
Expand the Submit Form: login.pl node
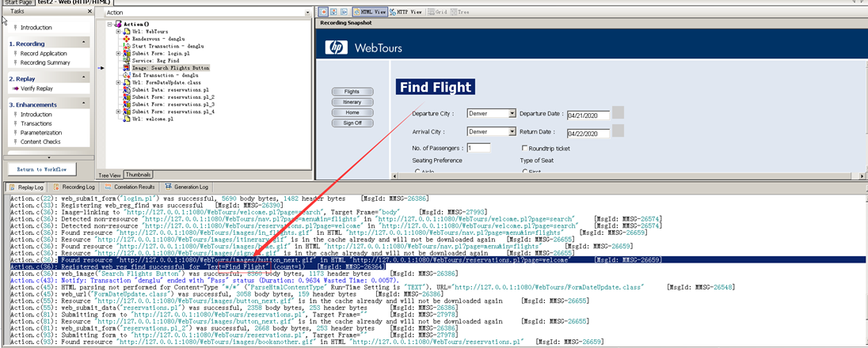click(x=119, y=53)
